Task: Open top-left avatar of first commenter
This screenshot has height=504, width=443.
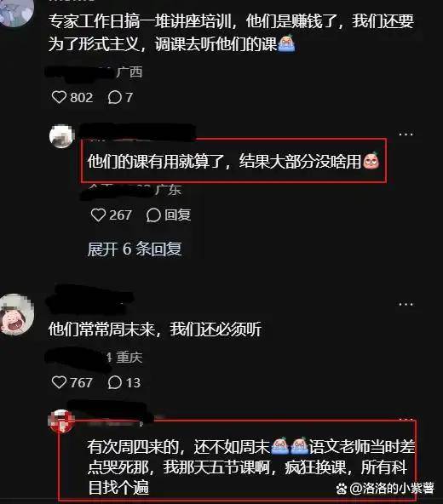Action: point(15,11)
